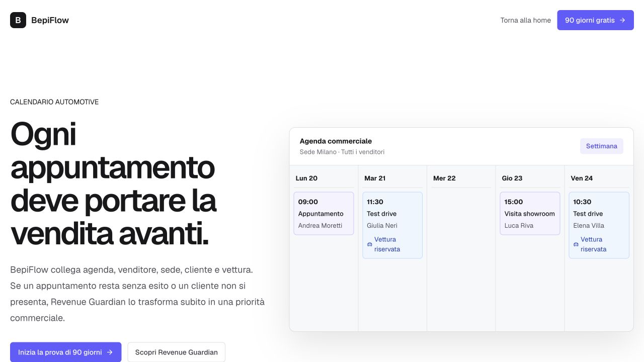Click the name "Luca Riva"
The image size is (644, 362).
(519, 225)
